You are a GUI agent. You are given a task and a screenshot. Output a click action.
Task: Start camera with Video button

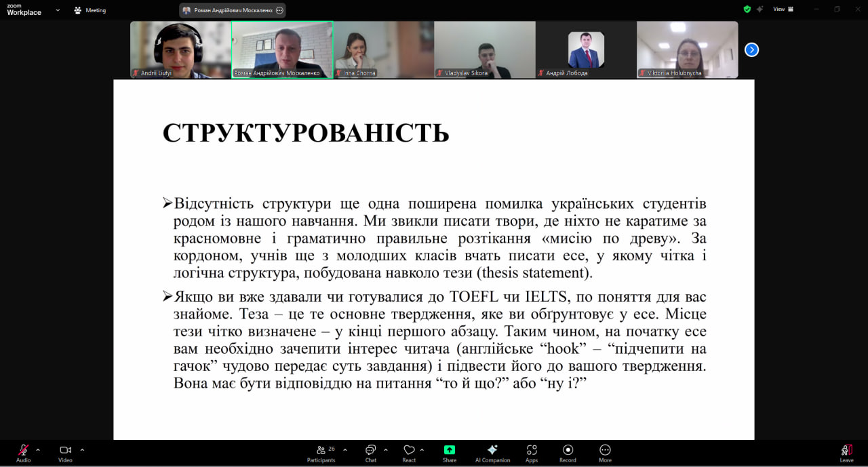pos(65,453)
